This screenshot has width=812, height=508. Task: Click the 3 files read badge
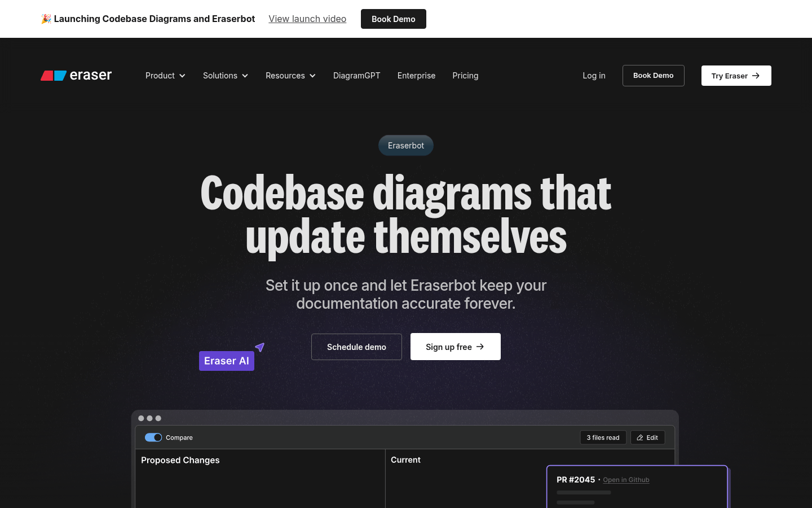click(603, 437)
